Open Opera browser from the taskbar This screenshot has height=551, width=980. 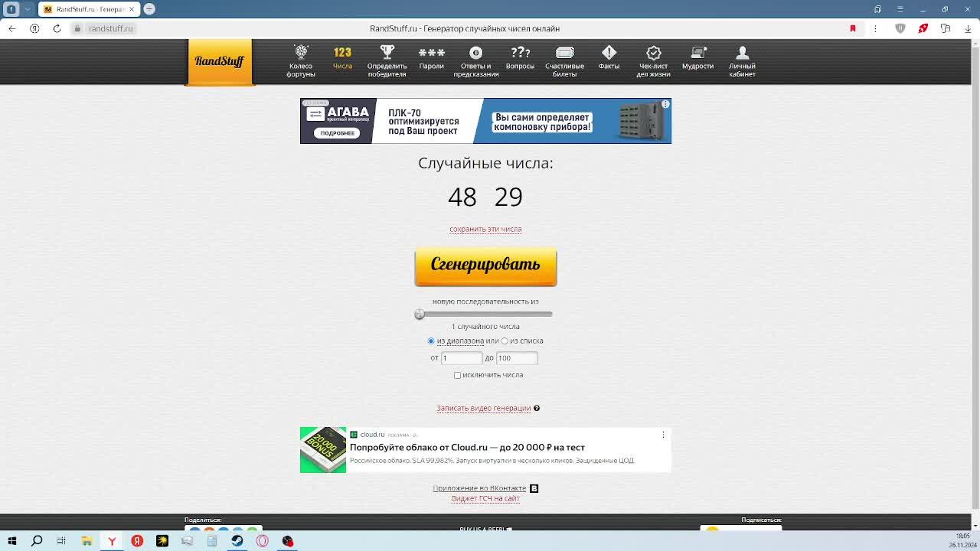(263, 541)
